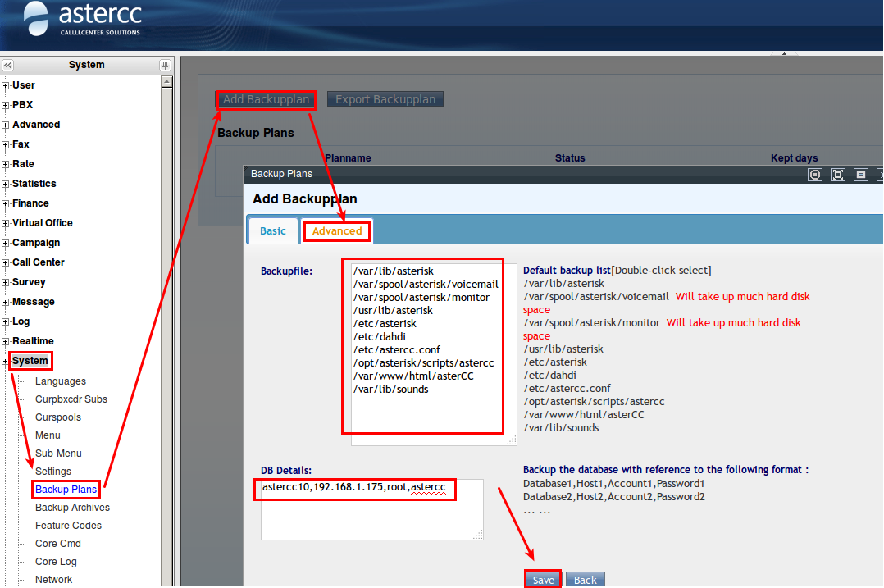The image size is (884, 588).
Task: Select the Advanced tab
Action: [x=337, y=231]
